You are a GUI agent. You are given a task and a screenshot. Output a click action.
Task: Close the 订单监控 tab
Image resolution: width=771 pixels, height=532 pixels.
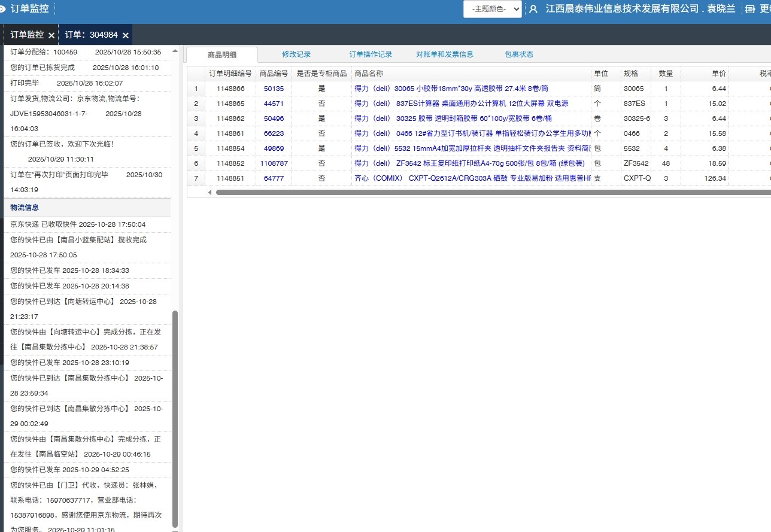(51, 35)
